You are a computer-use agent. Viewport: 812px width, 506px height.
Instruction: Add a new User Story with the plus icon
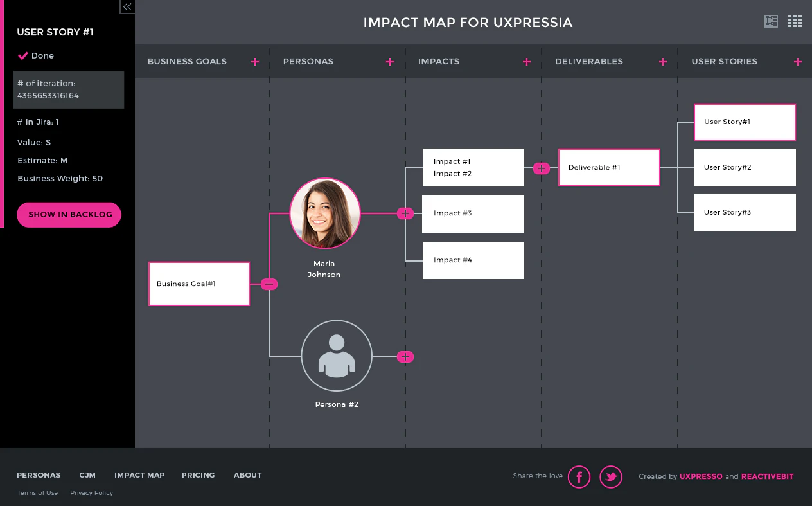798,61
